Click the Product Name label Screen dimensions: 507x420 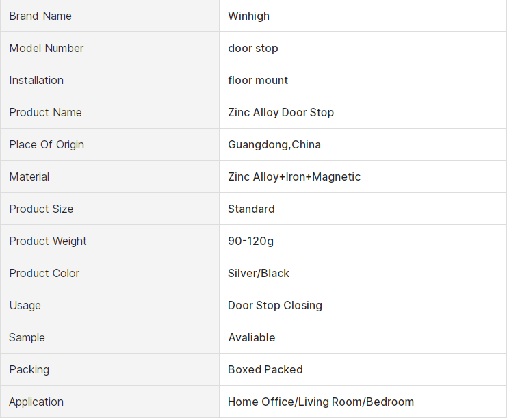click(45, 112)
